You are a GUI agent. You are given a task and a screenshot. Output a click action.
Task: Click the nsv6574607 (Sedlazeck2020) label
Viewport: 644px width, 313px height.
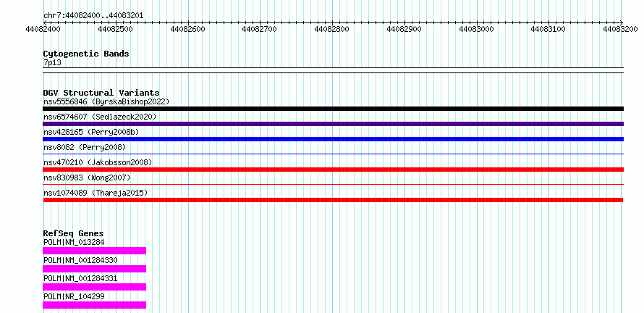tap(100, 117)
